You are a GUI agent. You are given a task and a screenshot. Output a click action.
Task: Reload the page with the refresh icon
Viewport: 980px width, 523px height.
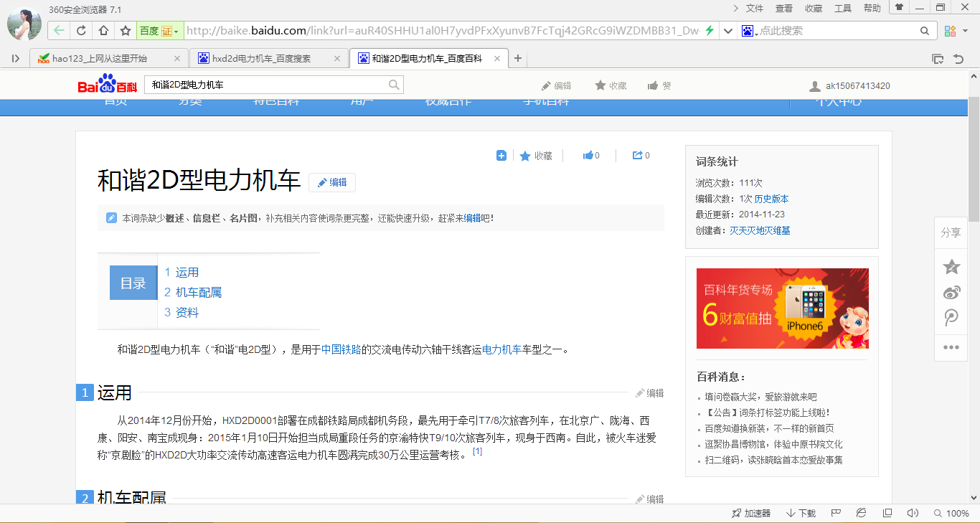[x=81, y=31]
